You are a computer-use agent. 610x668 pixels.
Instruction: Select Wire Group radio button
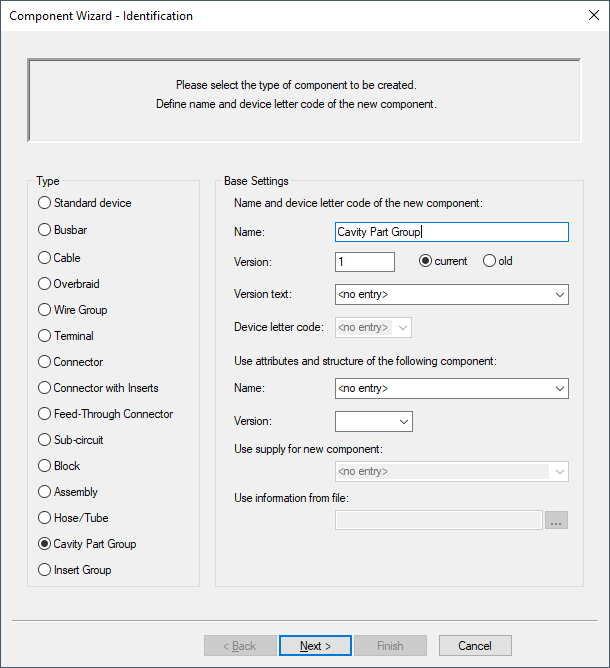point(44,310)
